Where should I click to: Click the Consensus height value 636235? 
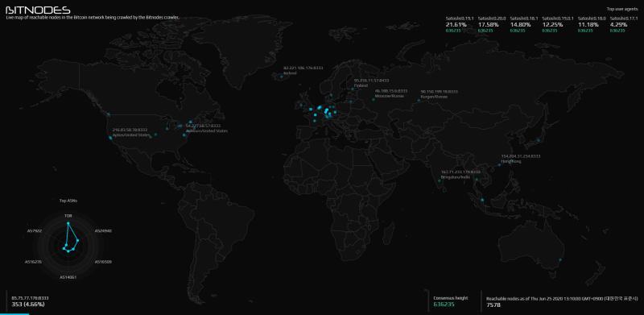pyautogui.click(x=444, y=305)
